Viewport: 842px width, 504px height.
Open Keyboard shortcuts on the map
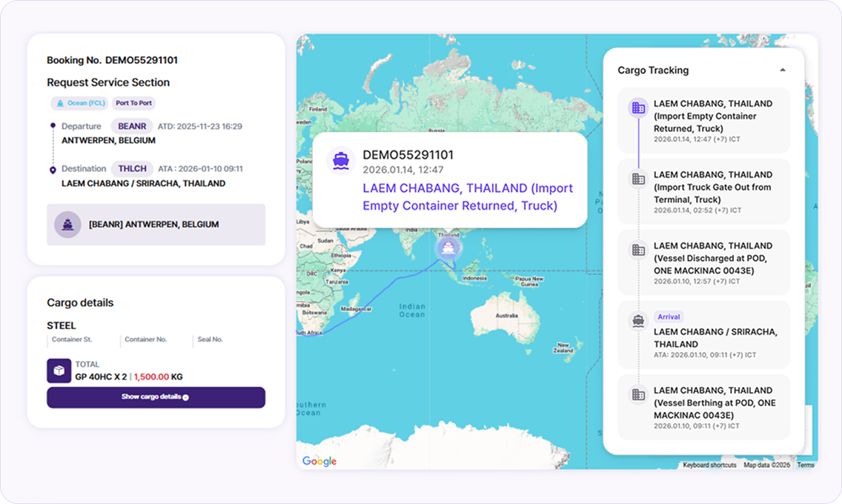point(709,465)
